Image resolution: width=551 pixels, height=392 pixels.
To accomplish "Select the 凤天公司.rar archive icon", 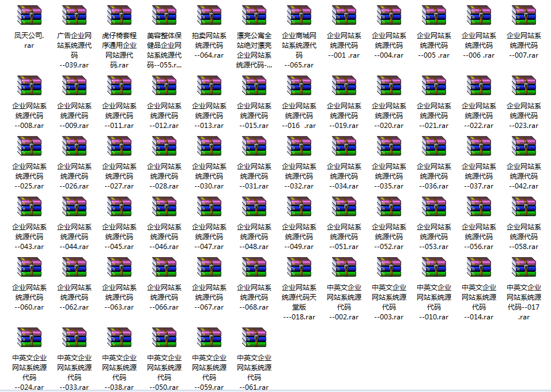I will pyautogui.click(x=29, y=16).
